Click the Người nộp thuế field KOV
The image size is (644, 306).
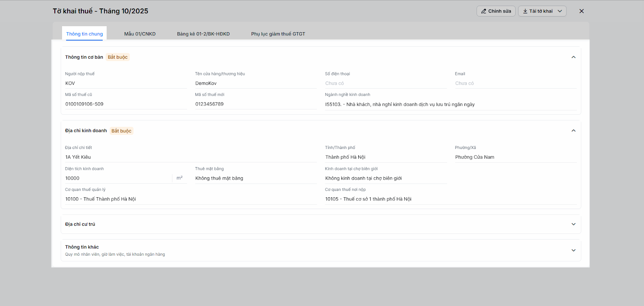pos(126,83)
